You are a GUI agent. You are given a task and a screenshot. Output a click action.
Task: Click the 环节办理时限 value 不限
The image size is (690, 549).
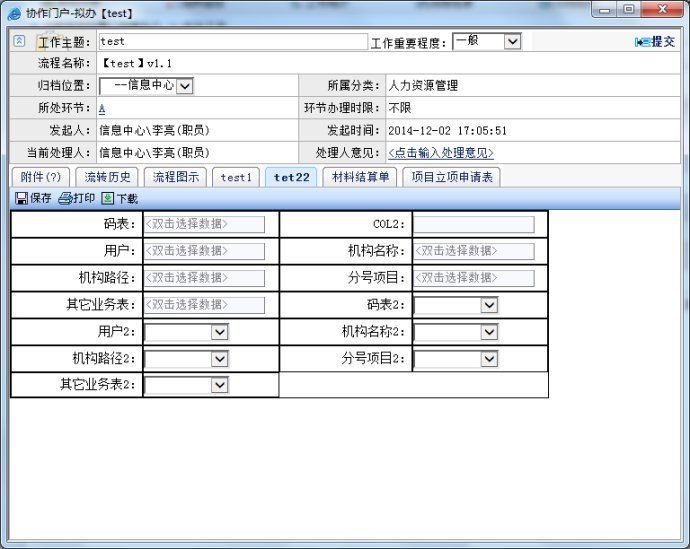[x=400, y=108]
